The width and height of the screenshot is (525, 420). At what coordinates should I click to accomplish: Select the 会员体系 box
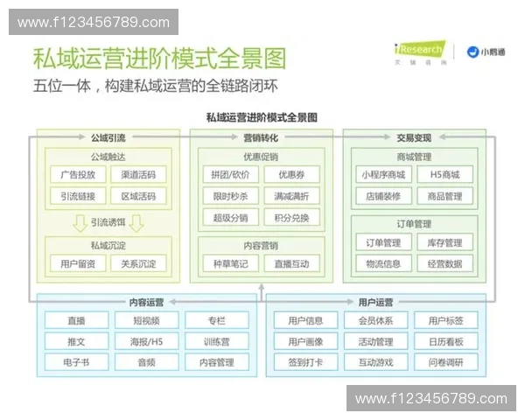pos(375,320)
